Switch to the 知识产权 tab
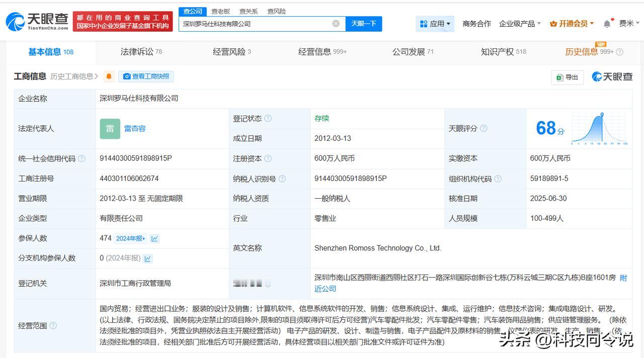This screenshot has height=358, width=644. point(504,52)
